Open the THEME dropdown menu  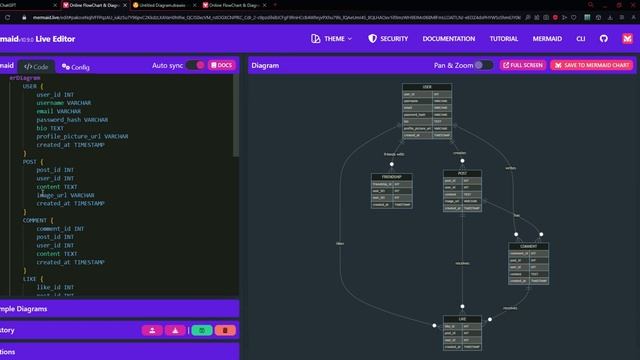pyautogui.click(x=331, y=39)
